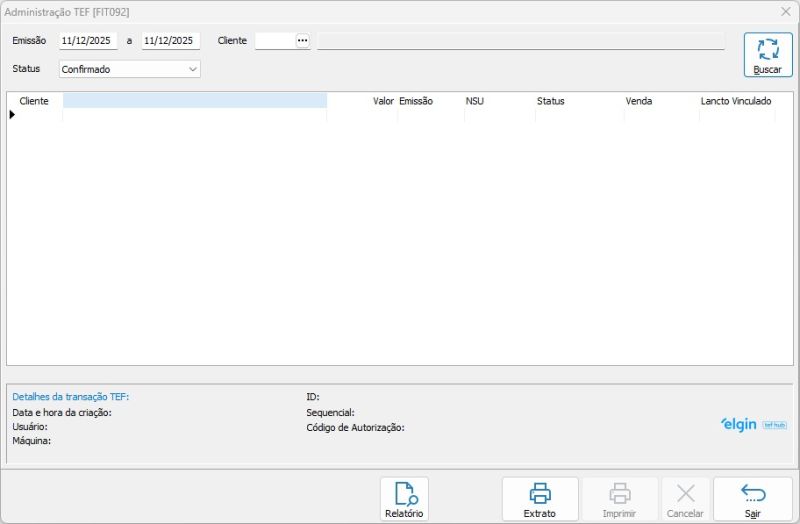
Task: Click the Elgin TEF hub logo
Action: 753,424
